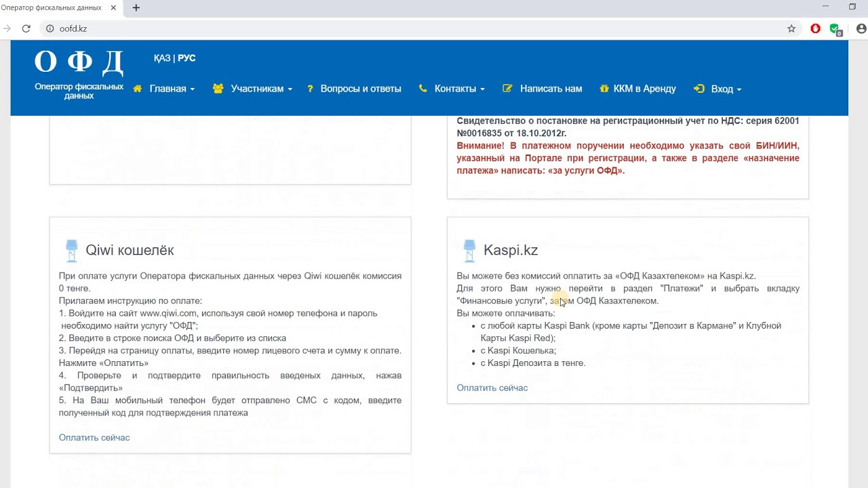Click the forward navigation arrow
This screenshot has height=488, width=868.
[x=7, y=28]
